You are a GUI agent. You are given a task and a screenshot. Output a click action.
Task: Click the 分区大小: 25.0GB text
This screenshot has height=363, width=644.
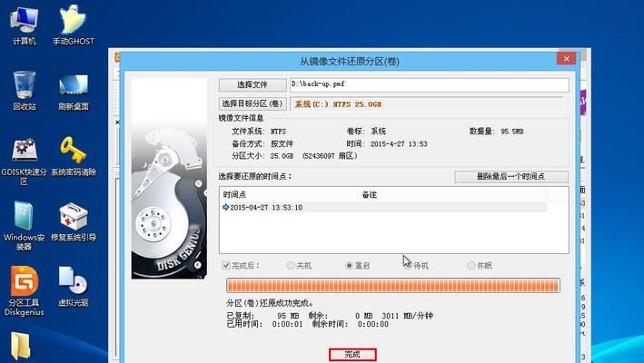click(263, 156)
